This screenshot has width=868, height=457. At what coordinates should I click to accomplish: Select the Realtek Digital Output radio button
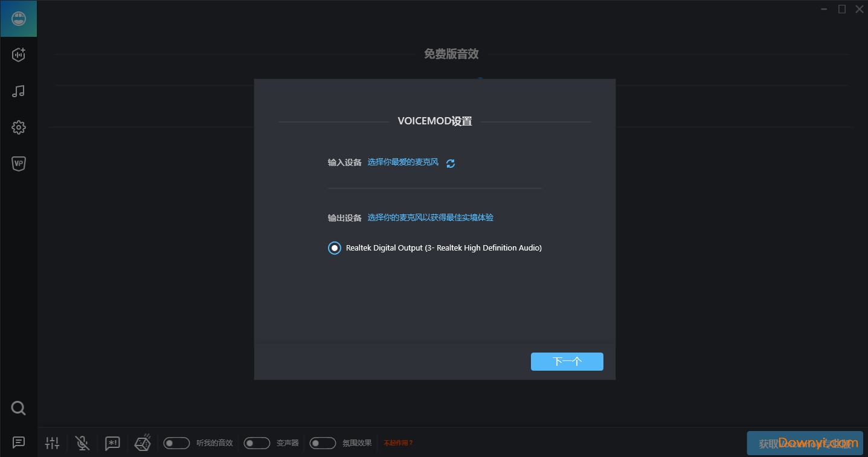(334, 248)
